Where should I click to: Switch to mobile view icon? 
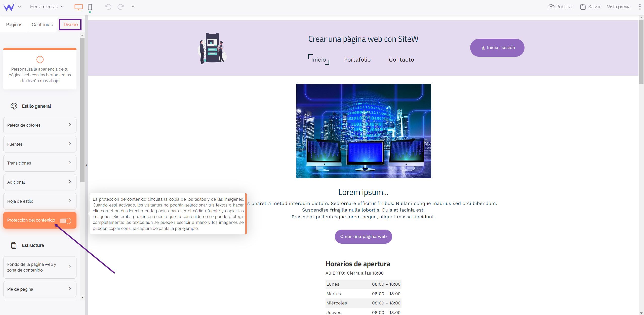click(90, 7)
